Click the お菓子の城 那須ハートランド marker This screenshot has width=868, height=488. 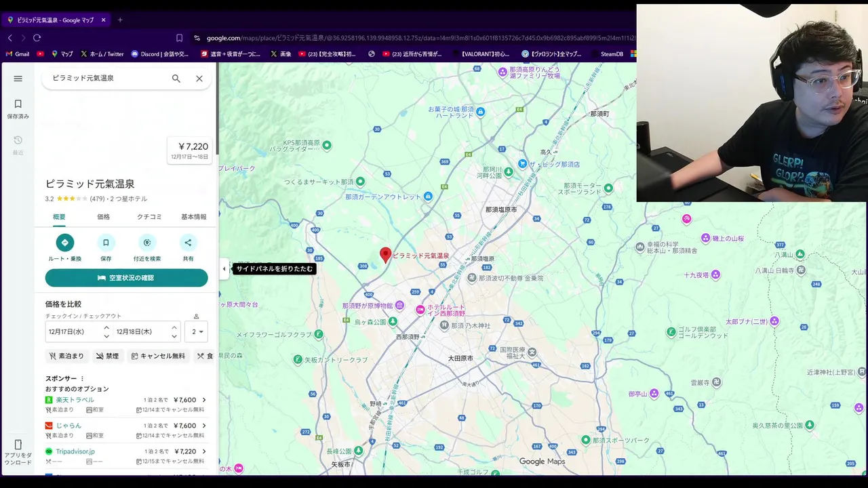(x=481, y=112)
